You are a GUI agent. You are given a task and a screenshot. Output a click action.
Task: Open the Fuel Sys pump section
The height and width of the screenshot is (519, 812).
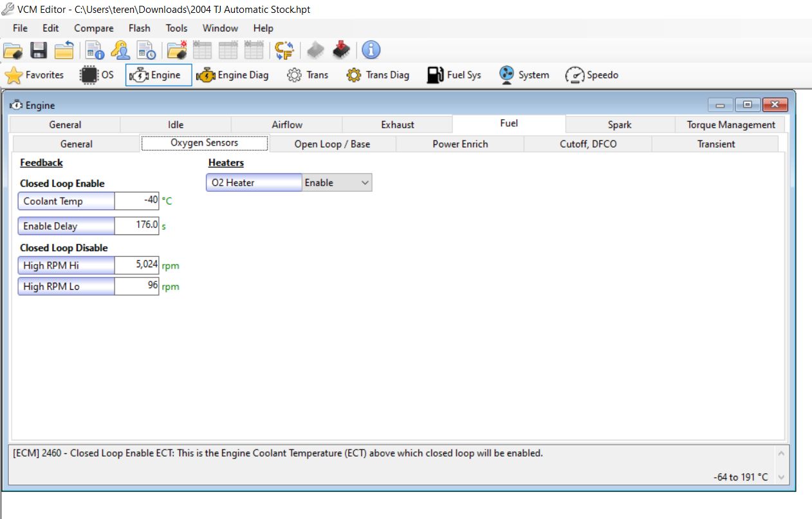(454, 75)
